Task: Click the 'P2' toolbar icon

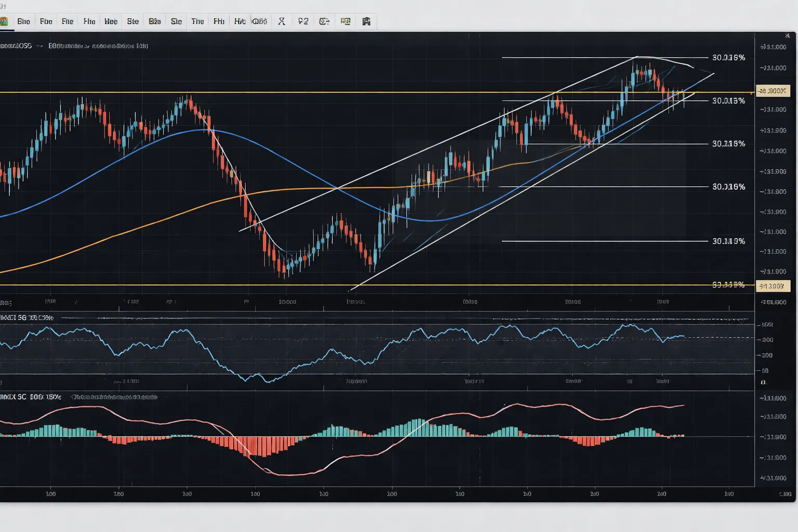Action: [x=303, y=21]
